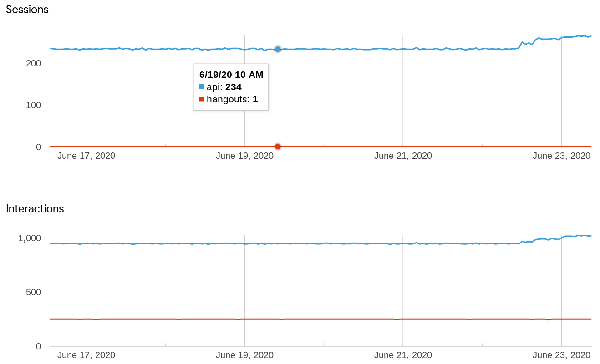
Task: Click the tooltip header 6/19/20 10 AM
Action: click(x=231, y=75)
